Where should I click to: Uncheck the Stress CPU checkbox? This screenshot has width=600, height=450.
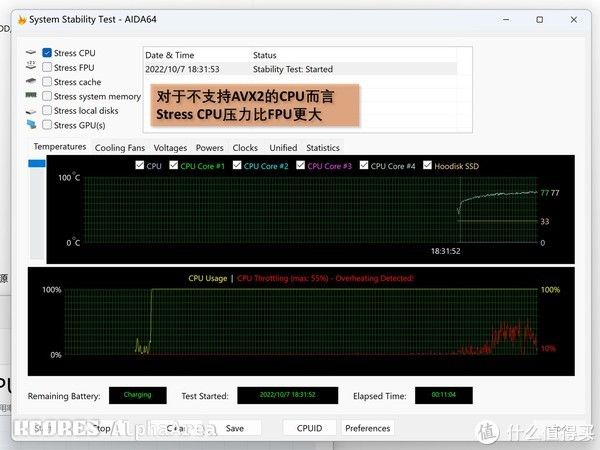coord(47,53)
